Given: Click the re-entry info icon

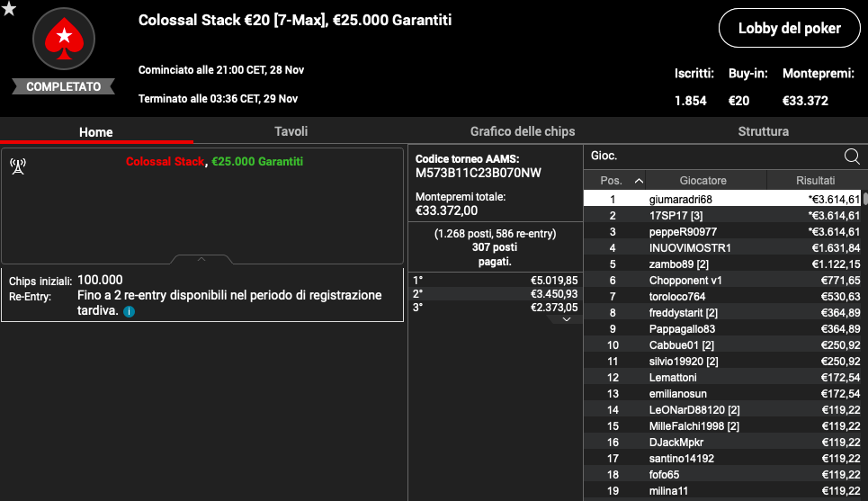Looking at the screenshot, I should (x=130, y=311).
